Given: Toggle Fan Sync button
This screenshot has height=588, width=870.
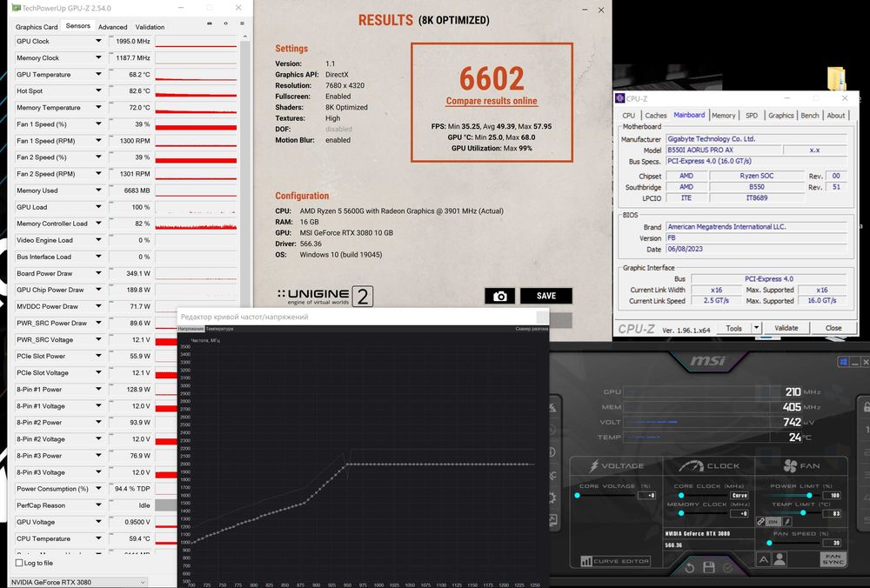Looking at the screenshot, I should pos(833,559).
